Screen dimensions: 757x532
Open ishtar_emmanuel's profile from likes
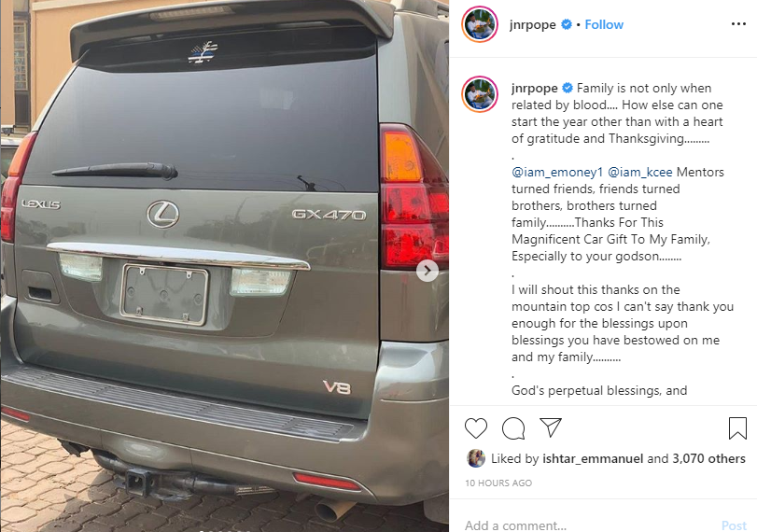pyautogui.click(x=593, y=458)
